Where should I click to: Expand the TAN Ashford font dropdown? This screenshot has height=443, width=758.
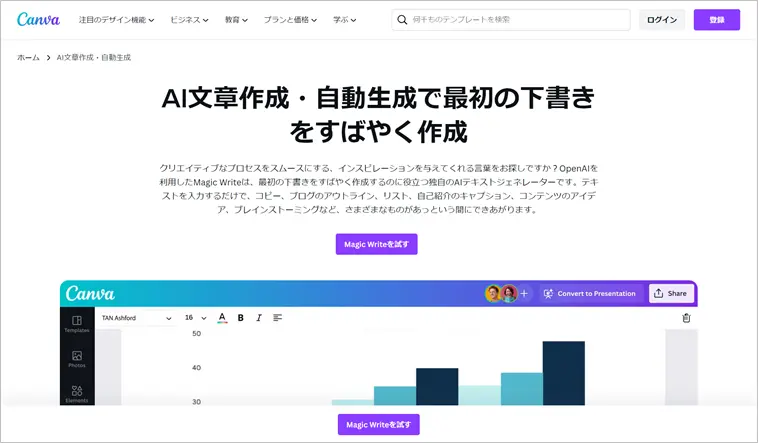(137, 318)
